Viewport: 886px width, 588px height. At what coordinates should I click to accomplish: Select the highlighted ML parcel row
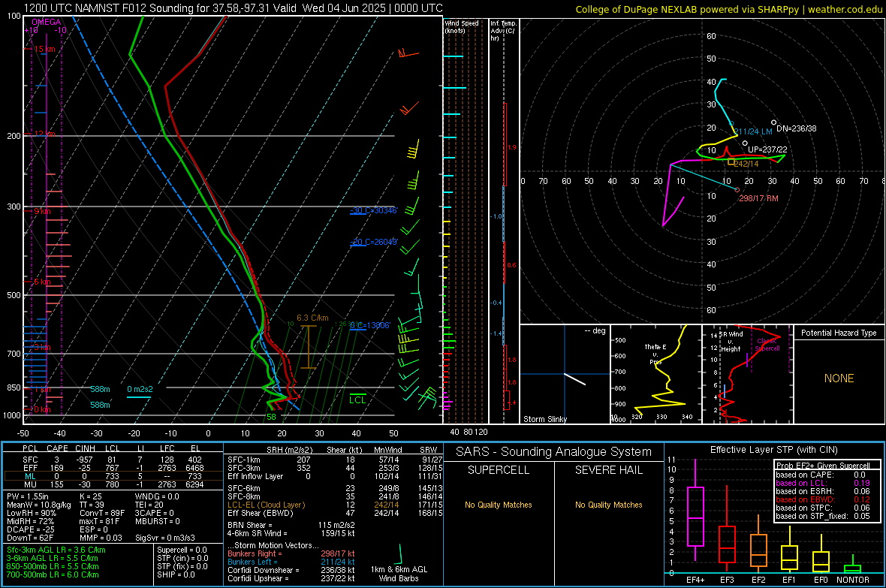(112, 476)
